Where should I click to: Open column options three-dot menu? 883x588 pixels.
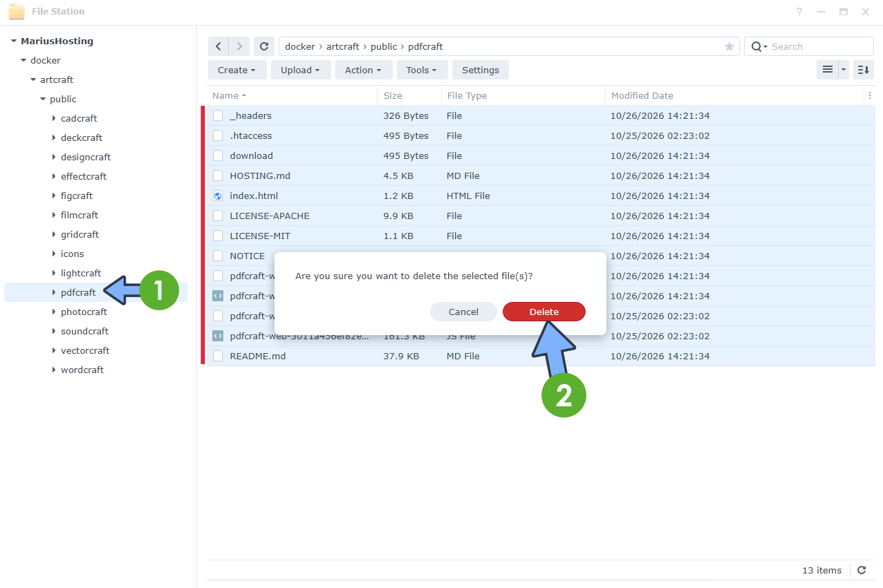pyautogui.click(x=869, y=95)
